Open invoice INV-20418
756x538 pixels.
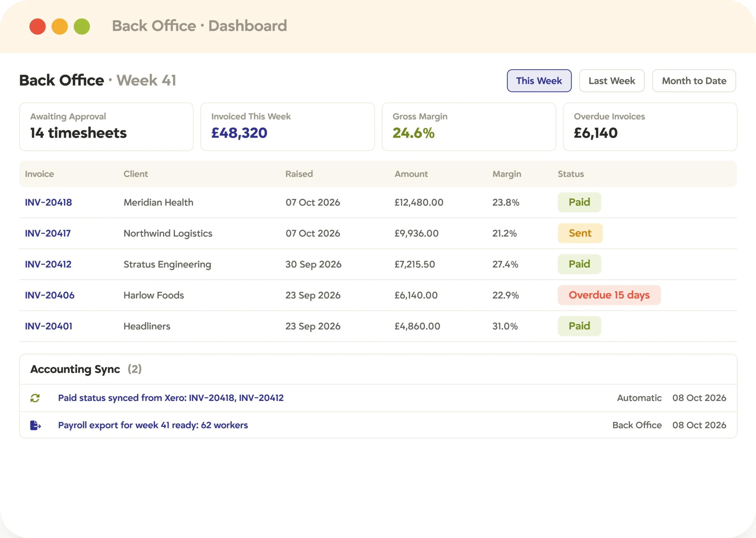[x=48, y=202]
